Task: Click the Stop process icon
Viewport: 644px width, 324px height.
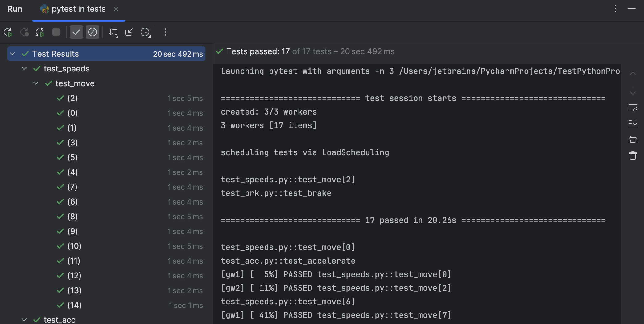Action: pos(56,32)
